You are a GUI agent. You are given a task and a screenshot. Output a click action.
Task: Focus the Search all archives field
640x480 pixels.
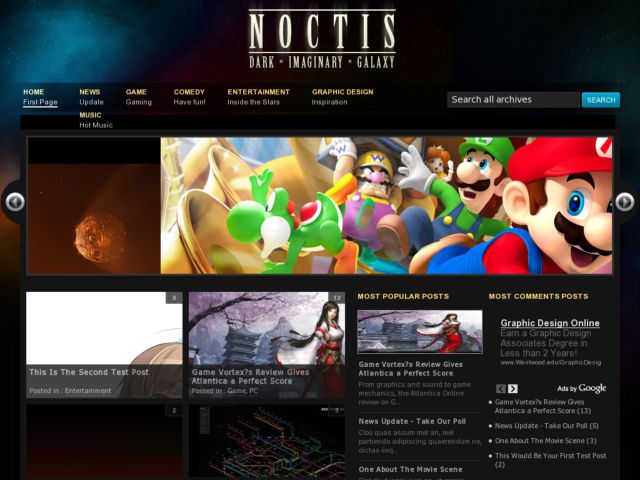click(513, 100)
